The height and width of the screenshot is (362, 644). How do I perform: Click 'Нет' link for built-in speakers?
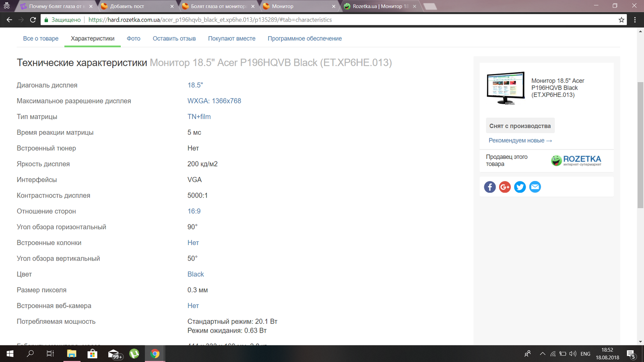click(x=193, y=243)
